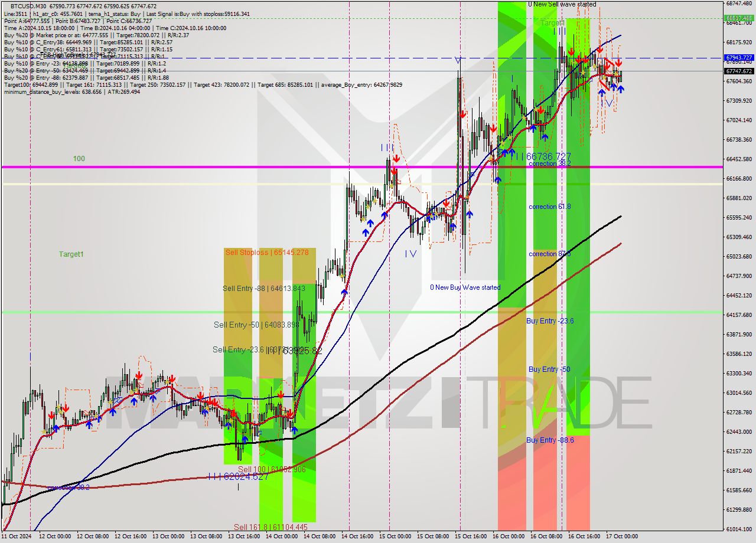Select the '16 Oct 16:00' time label

(x=584, y=537)
